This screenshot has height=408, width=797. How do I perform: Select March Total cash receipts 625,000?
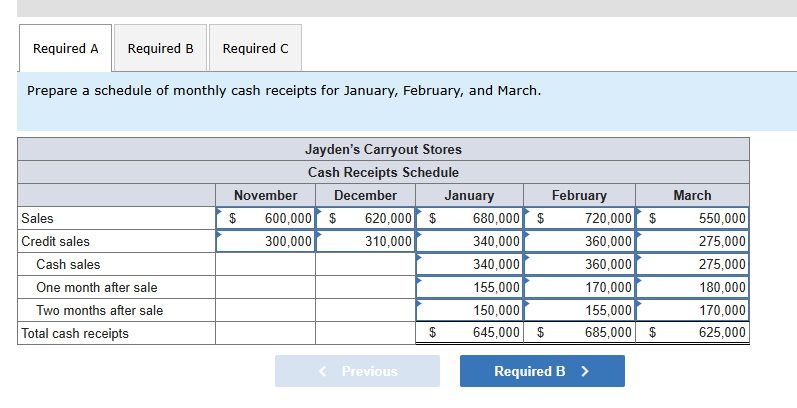692,333
